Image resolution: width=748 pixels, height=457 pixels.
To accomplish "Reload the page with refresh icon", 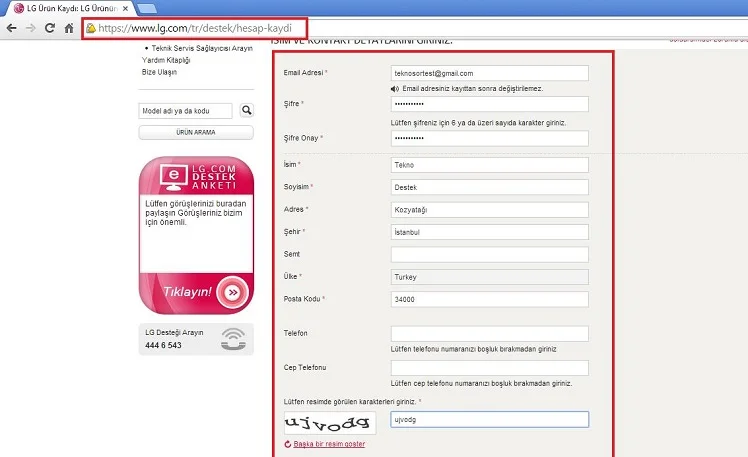I will (49, 28).
